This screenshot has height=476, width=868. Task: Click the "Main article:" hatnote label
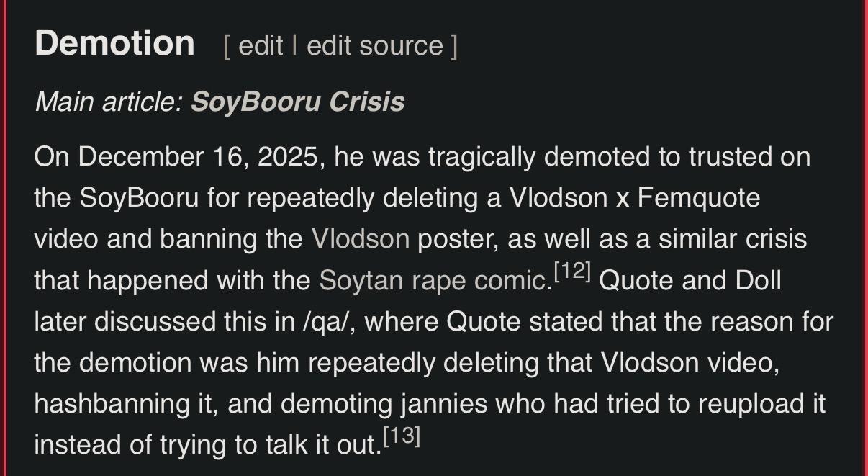pyautogui.click(x=108, y=102)
